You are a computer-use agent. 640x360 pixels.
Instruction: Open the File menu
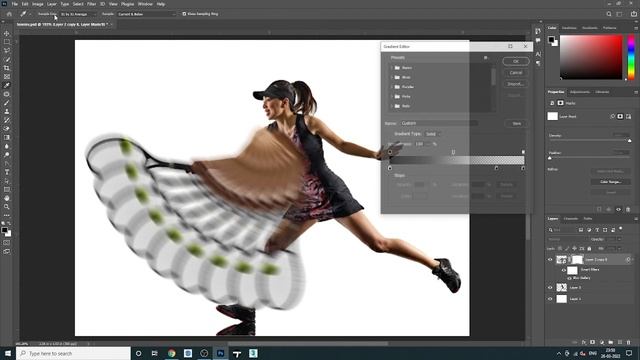tap(14, 4)
